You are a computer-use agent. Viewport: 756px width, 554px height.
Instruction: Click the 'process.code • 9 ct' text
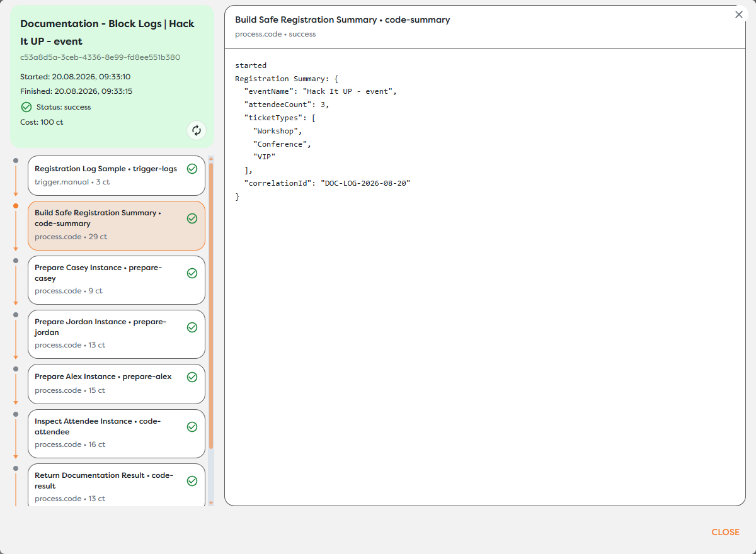point(68,291)
